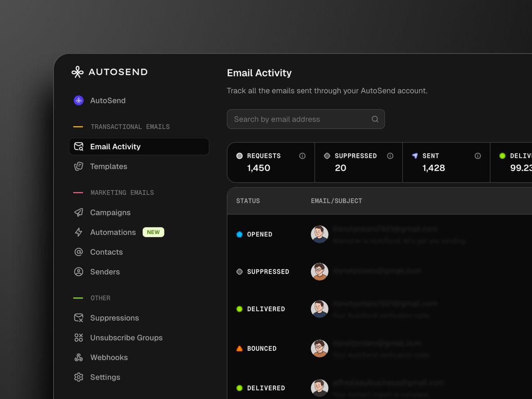Image resolution: width=532 pixels, height=399 pixels.
Task: Select the Sent stat card
Action: coord(446,162)
